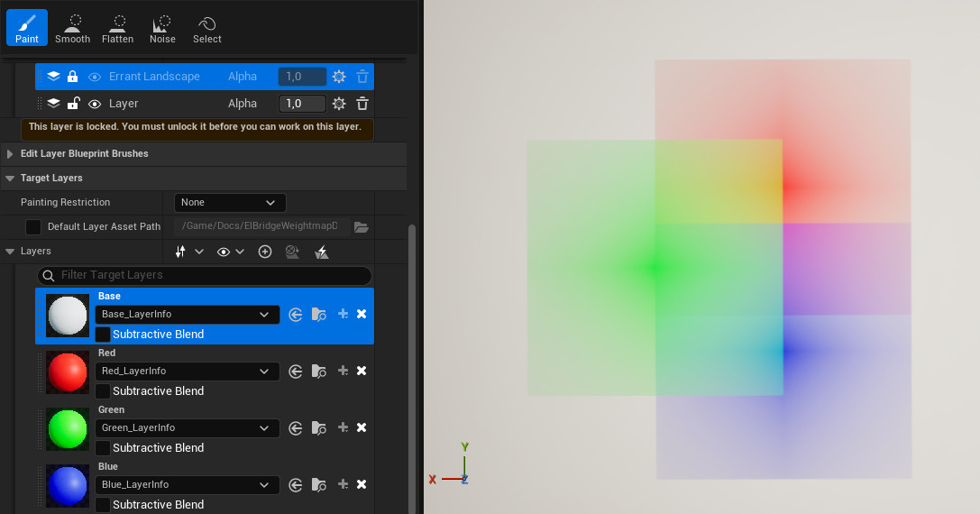Clear the Red layer info with X
The width and height of the screenshot is (980, 514).
(x=362, y=371)
